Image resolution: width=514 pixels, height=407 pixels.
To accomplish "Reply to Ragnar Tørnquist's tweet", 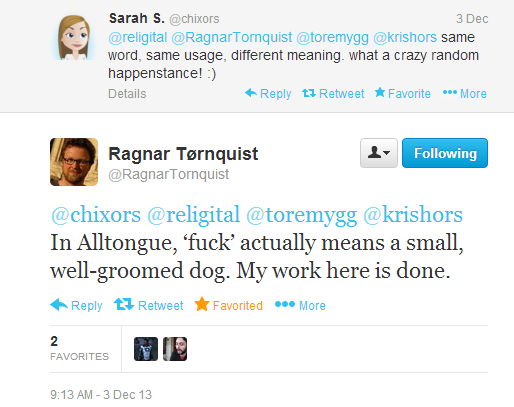I will (x=76, y=305).
